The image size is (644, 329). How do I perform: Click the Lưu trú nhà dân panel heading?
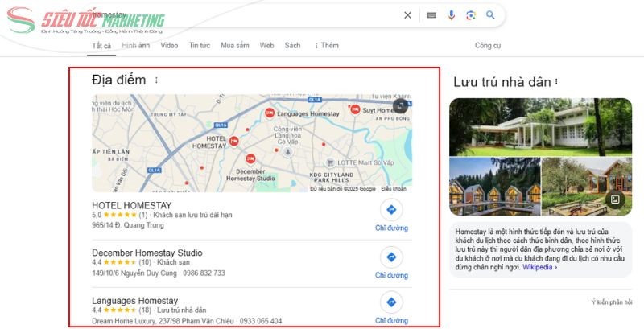(502, 82)
